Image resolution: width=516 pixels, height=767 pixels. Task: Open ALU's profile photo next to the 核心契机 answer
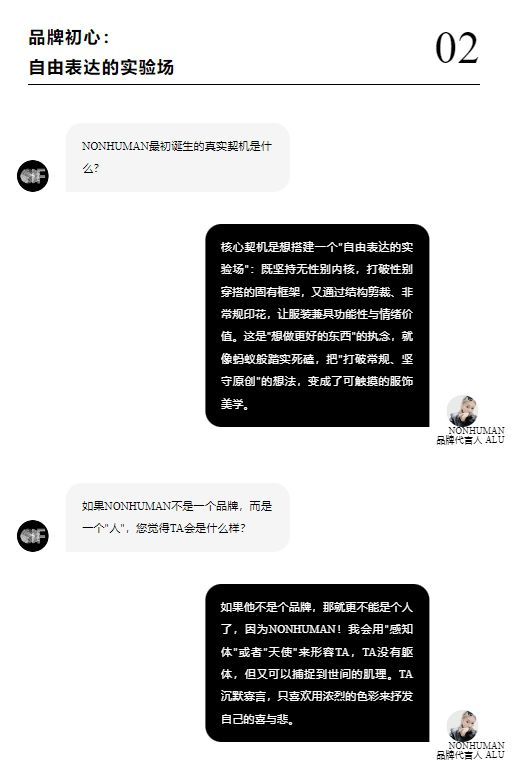point(462,410)
